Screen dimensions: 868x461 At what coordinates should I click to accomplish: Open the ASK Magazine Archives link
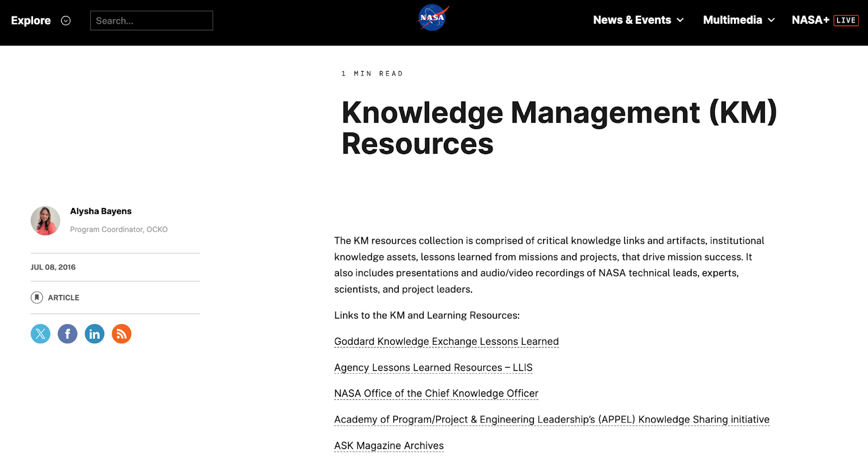coord(388,446)
